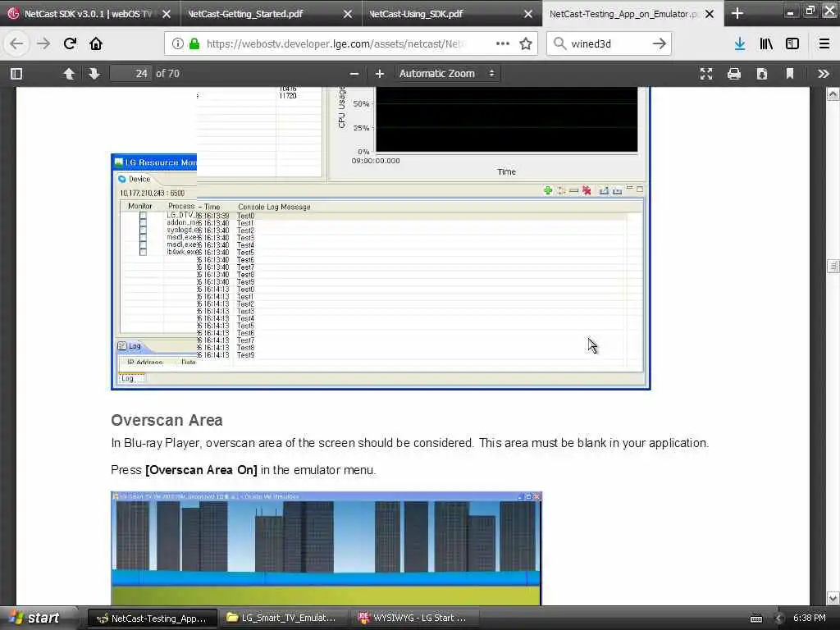Click the Overscan Area heading
The image size is (840, 630).
[x=167, y=421]
